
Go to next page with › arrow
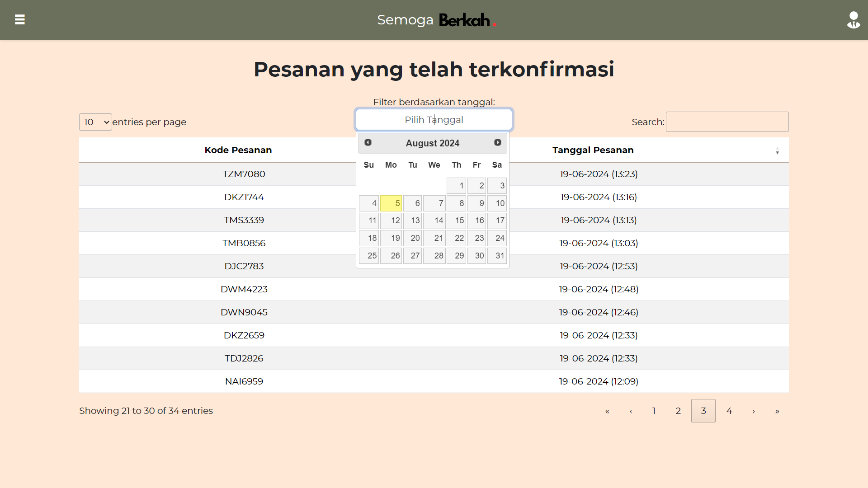753,411
